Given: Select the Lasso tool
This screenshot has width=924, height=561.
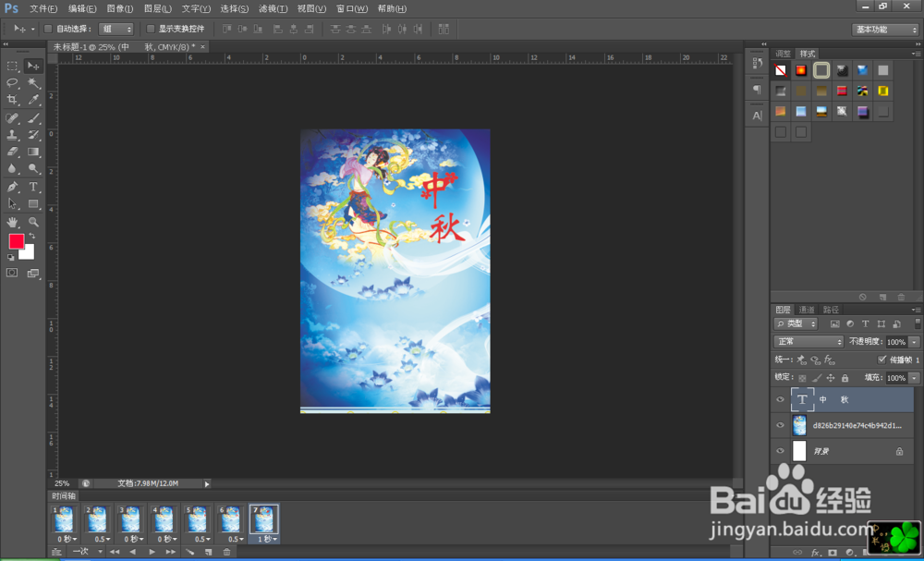Looking at the screenshot, I should point(12,82).
